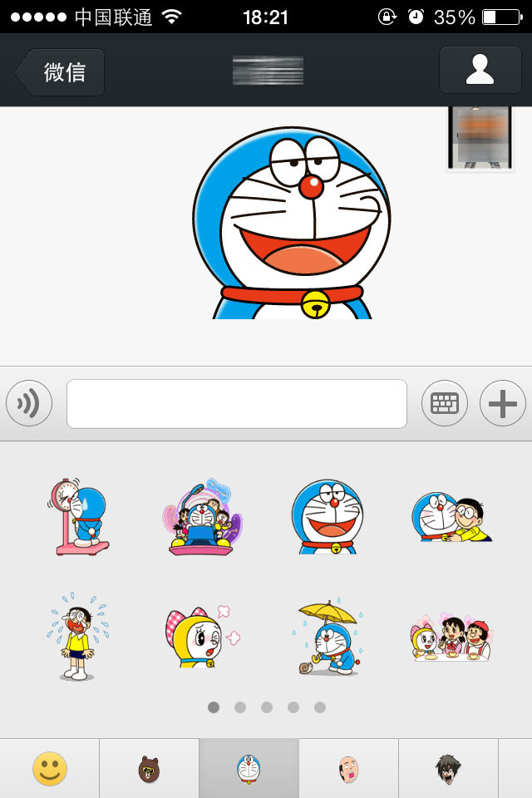Open the dark-haired character sticker tab
Viewport: 532px width, 798px height.
[x=448, y=769]
